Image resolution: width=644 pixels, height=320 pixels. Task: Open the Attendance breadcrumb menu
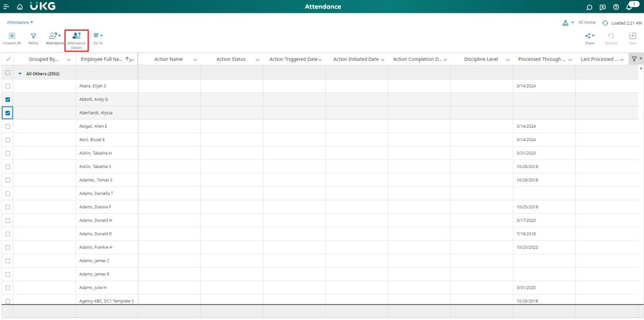[x=19, y=22]
